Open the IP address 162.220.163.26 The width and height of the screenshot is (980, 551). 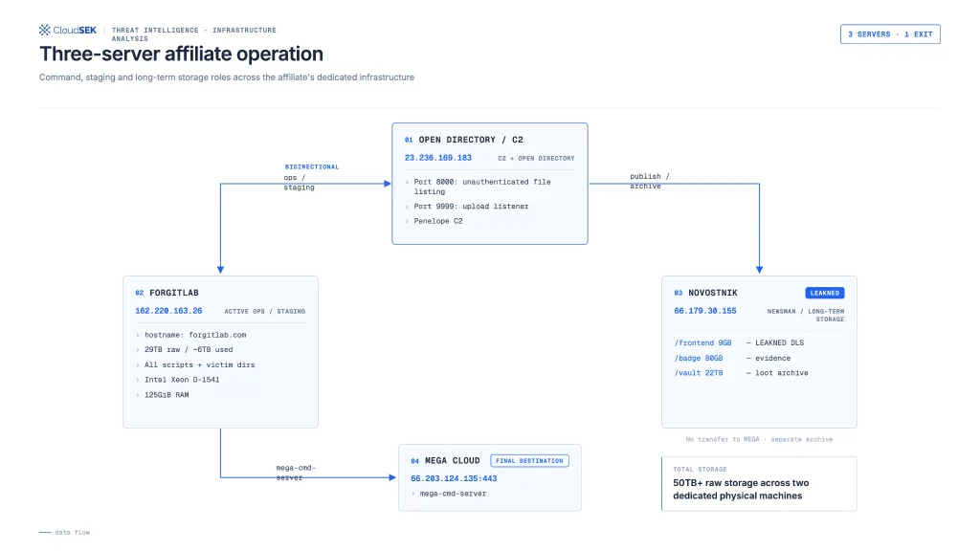pos(168,311)
